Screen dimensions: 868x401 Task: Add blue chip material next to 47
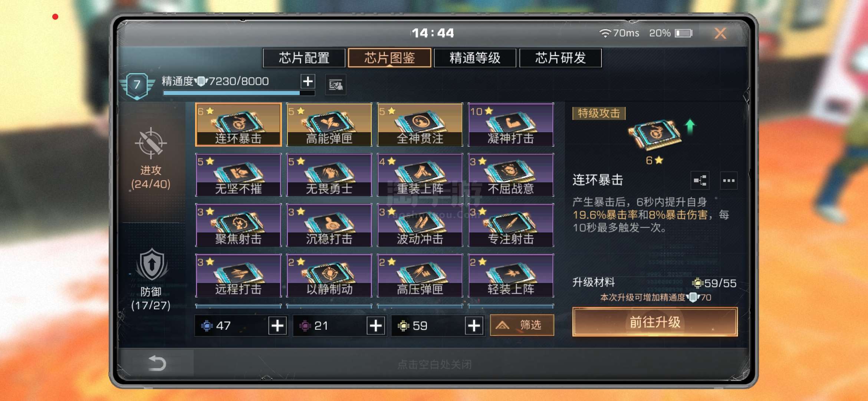[x=277, y=326]
